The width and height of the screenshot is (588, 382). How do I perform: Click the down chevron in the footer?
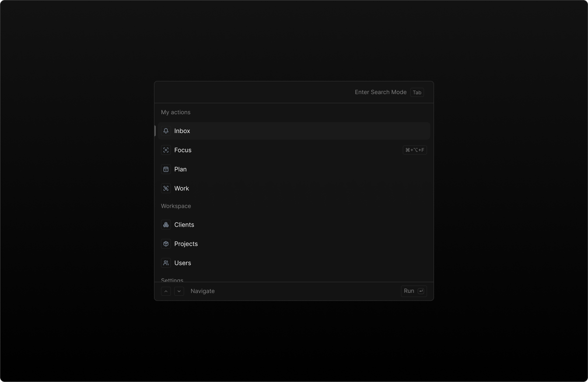click(x=179, y=291)
